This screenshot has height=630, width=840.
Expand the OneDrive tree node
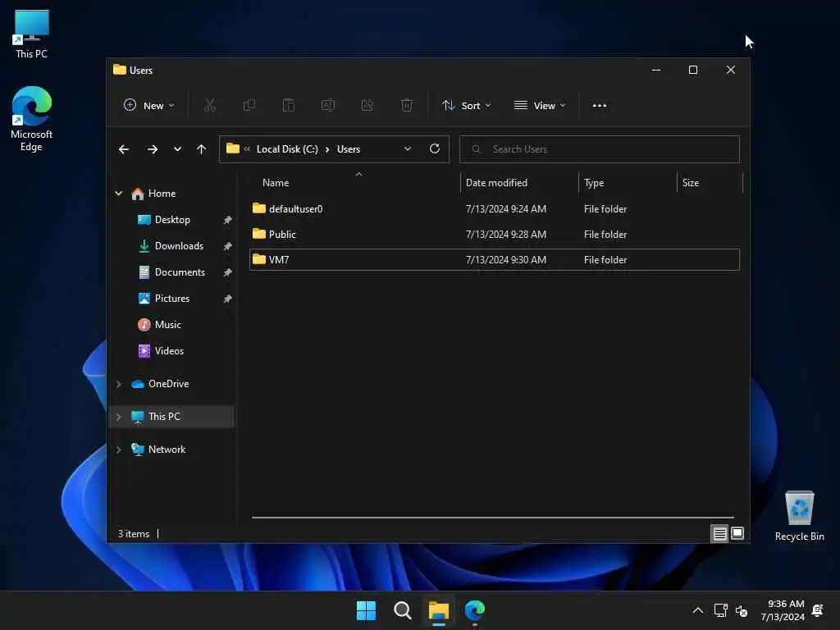tap(118, 384)
